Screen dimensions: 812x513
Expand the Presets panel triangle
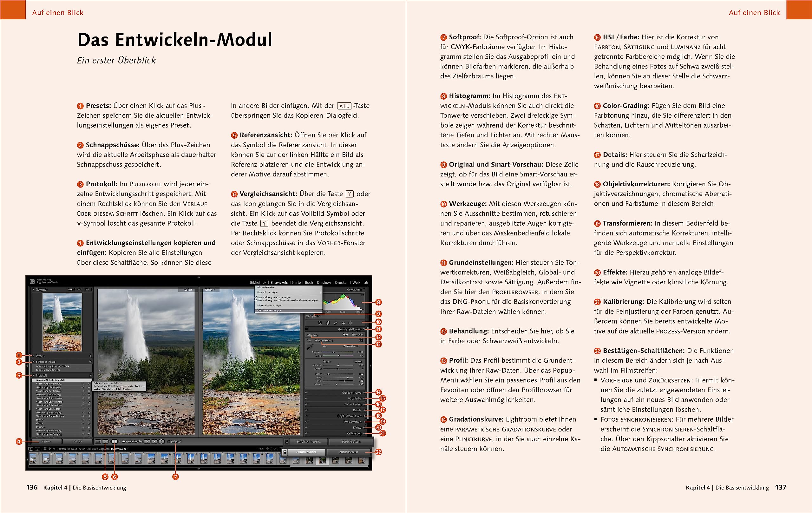pos(34,356)
